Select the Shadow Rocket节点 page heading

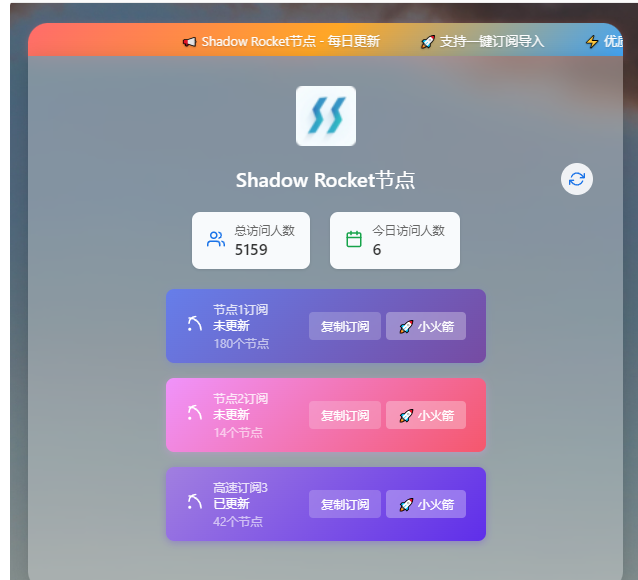(325, 180)
